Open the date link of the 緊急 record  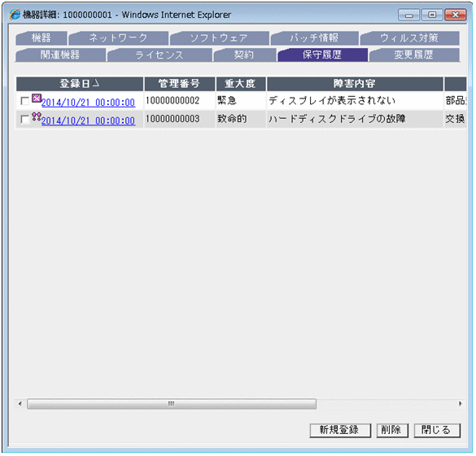[88, 103]
